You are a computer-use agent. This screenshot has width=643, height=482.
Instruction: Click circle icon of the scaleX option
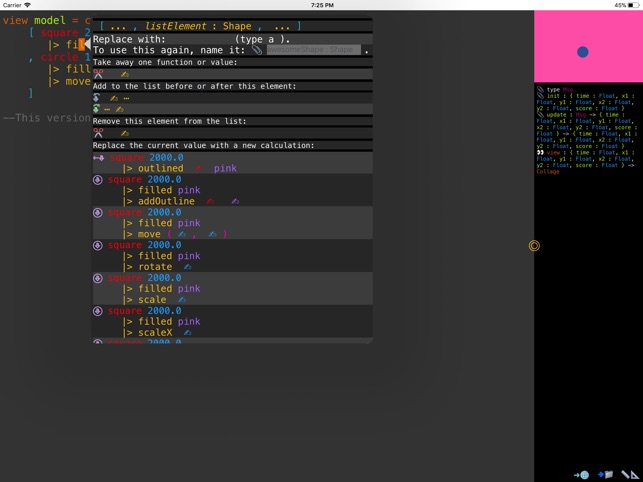point(98,311)
